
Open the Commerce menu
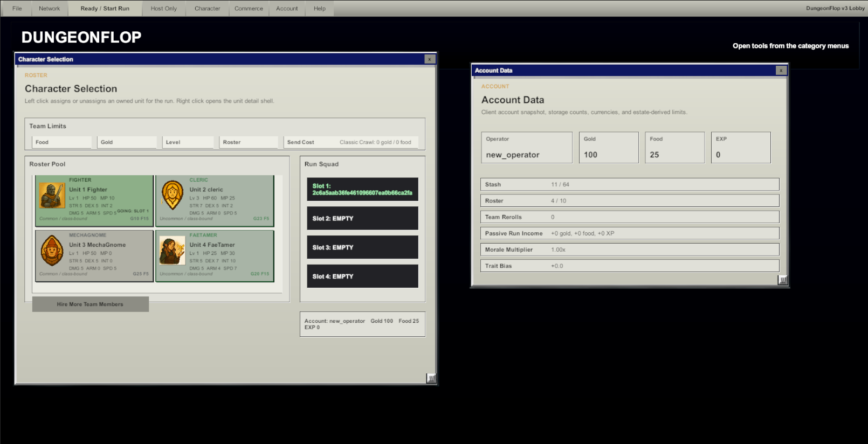249,9
